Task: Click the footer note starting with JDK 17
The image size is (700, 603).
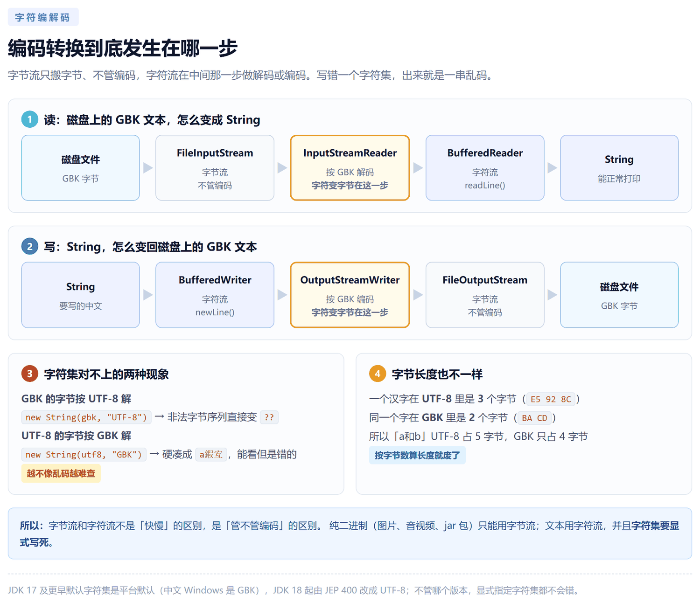Action: point(295,590)
